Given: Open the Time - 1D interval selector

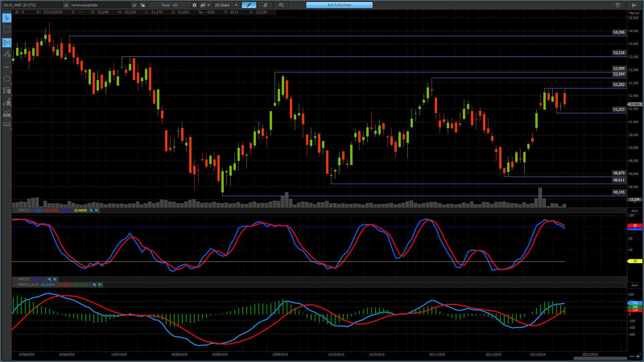Looking at the screenshot, I should pyautogui.click(x=169, y=5).
